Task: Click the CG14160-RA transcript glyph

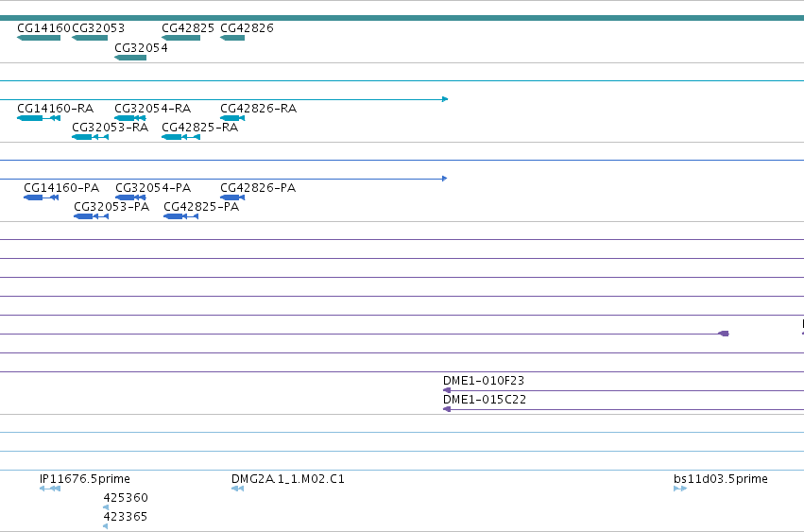Action: [x=39, y=118]
